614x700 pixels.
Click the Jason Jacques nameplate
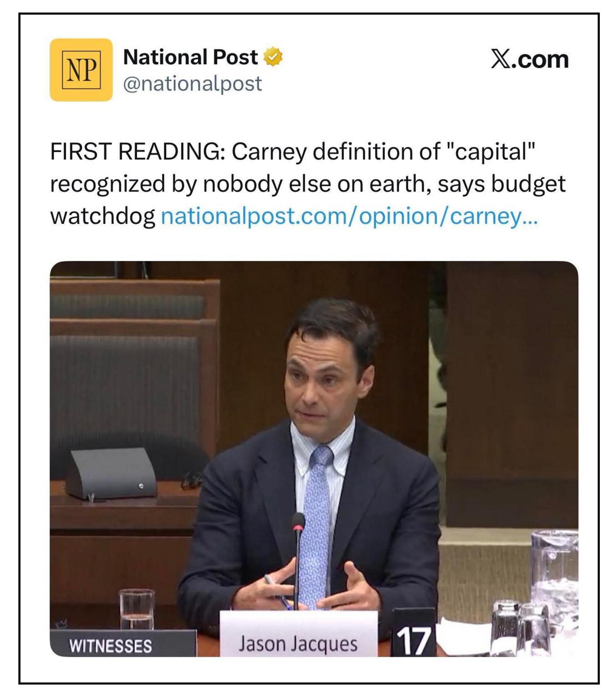298,643
